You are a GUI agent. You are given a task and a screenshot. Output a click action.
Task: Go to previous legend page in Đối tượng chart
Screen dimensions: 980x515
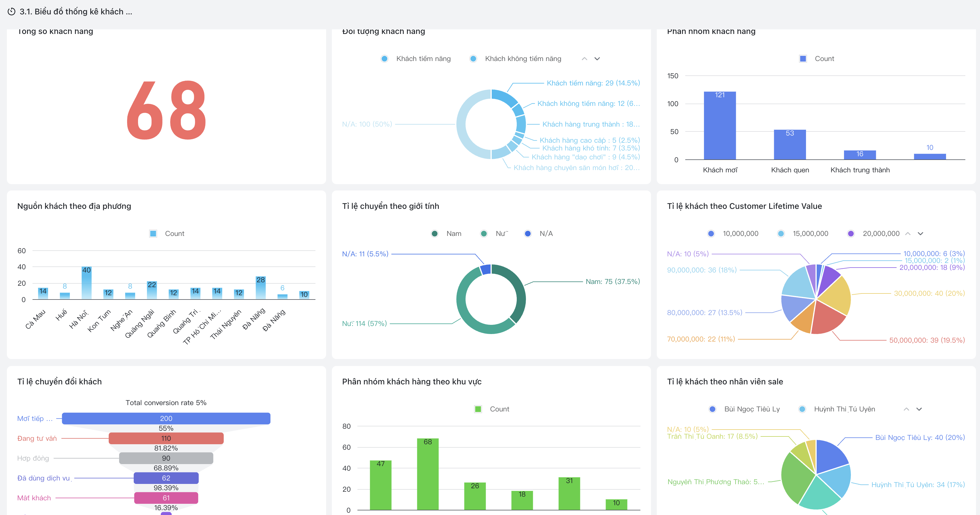(x=584, y=59)
